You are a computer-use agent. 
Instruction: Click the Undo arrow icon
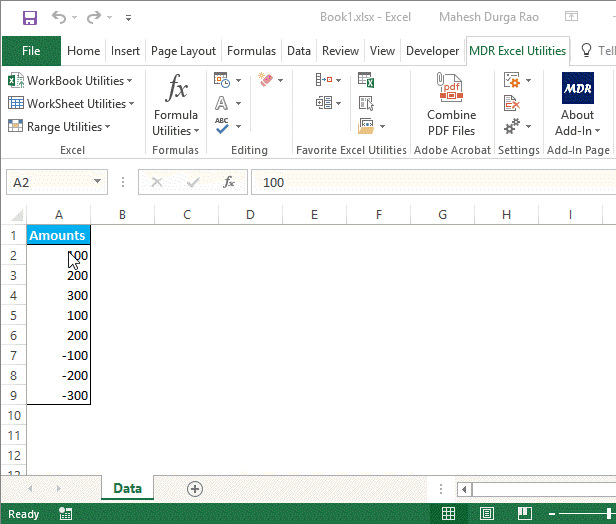(x=59, y=17)
